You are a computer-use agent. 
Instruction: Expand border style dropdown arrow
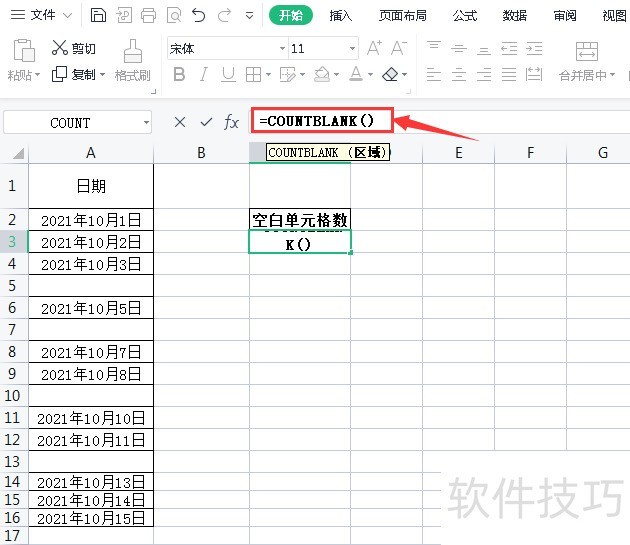(x=268, y=74)
